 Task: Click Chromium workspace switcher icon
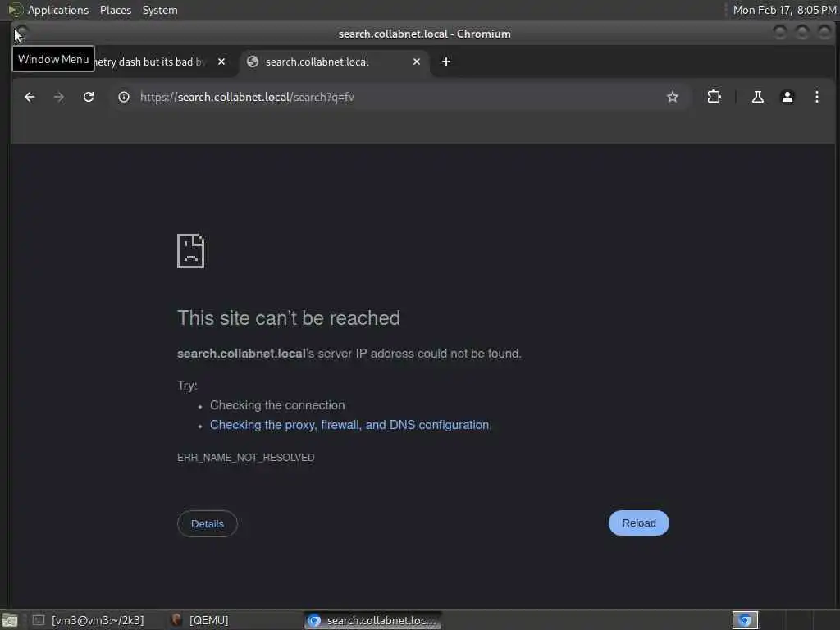click(x=745, y=620)
